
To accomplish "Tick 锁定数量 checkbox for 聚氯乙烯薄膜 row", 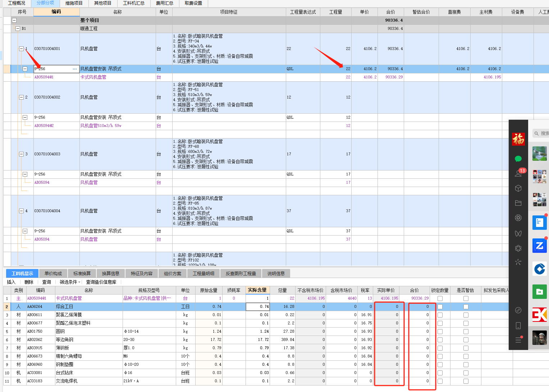I will [x=440, y=315].
